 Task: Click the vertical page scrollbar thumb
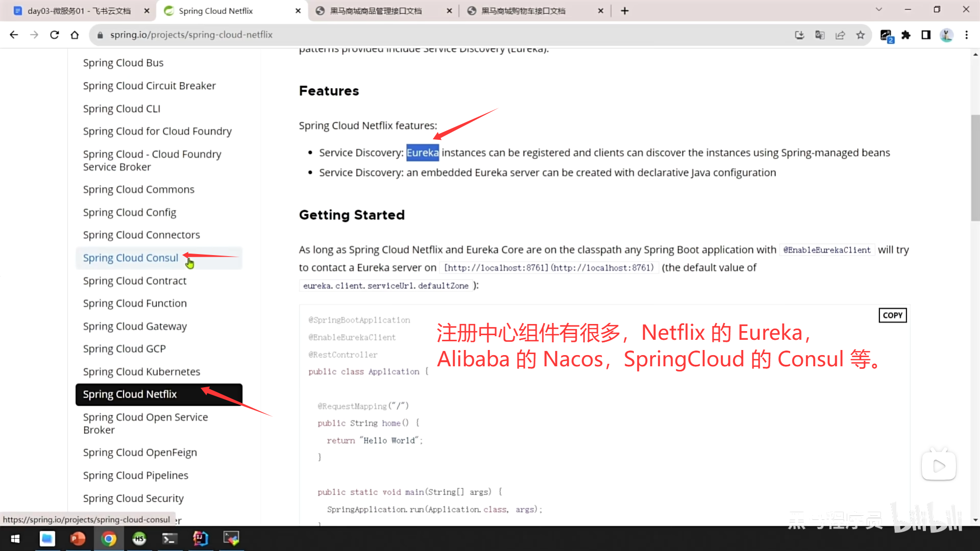tap(975, 168)
